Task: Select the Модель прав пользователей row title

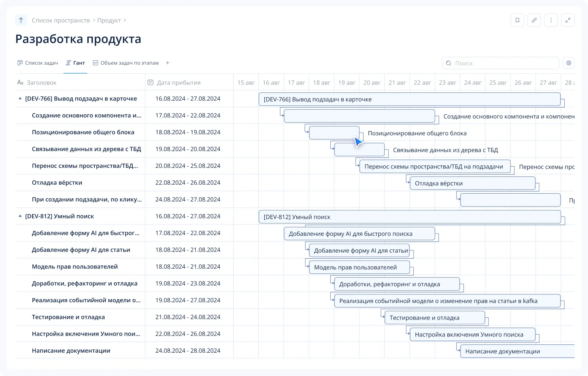Action: 75,267
